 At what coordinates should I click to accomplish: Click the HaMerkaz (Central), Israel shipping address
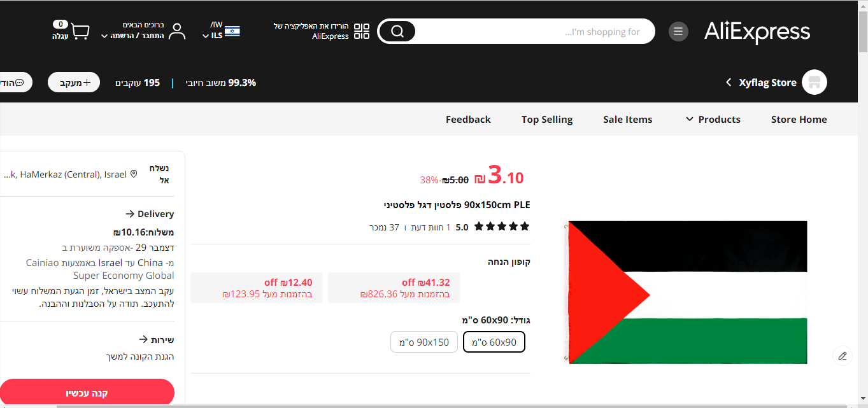(65, 174)
